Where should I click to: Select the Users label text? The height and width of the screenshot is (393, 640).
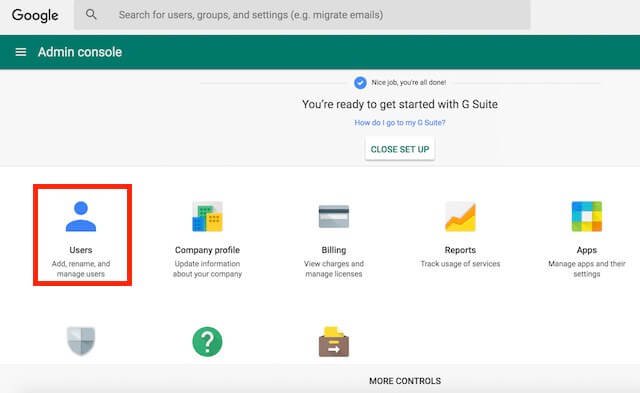(x=81, y=250)
